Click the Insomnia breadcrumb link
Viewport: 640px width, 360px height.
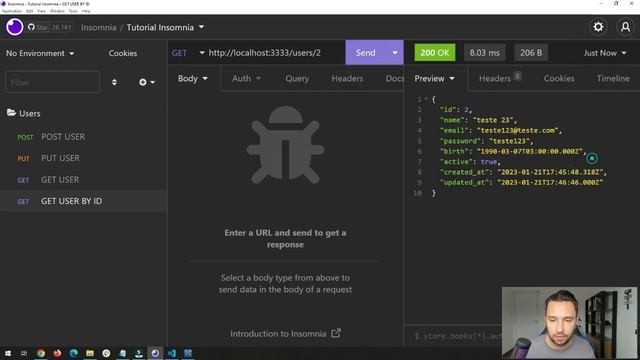coord(99,27)
